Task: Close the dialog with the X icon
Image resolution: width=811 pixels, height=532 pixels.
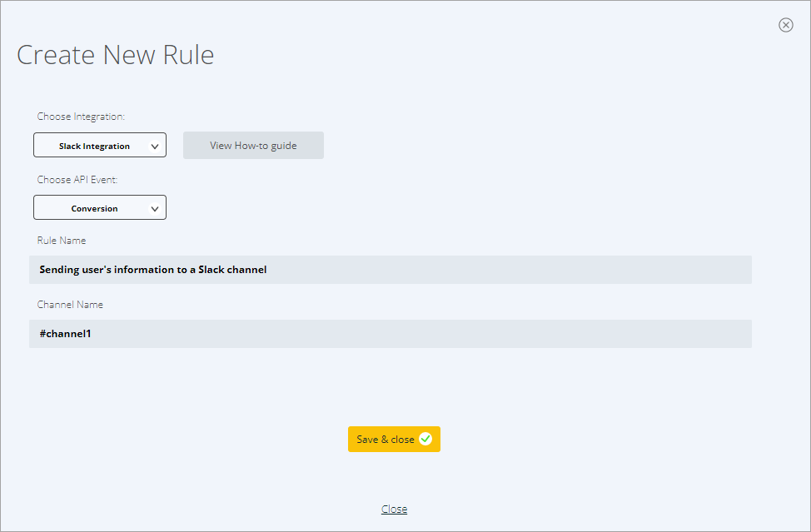Action: pyautogui.click(x=786, y=25)
